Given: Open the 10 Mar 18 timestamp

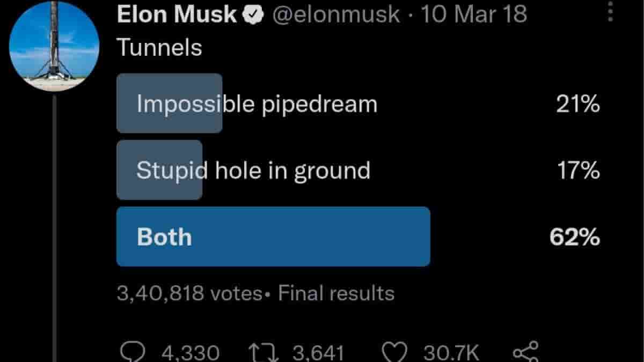Looking at the screenshot, I should pos(473,15).
